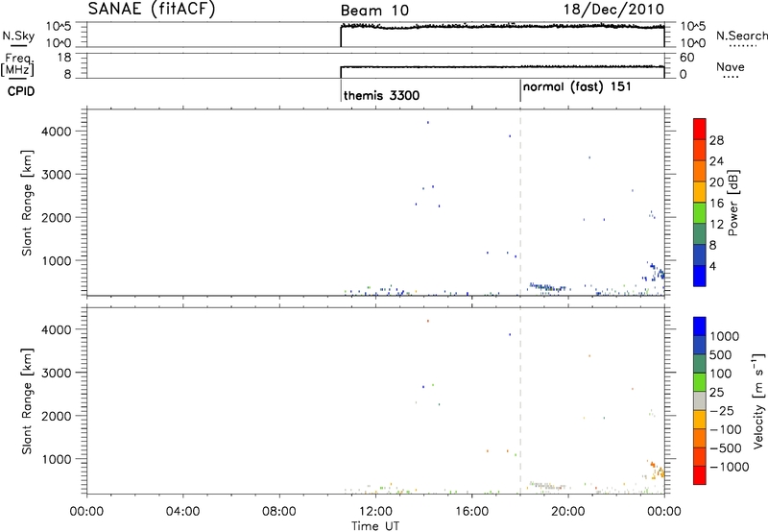Click the 'SANAE (fitACF)' plot title

[x=152, y=10]
